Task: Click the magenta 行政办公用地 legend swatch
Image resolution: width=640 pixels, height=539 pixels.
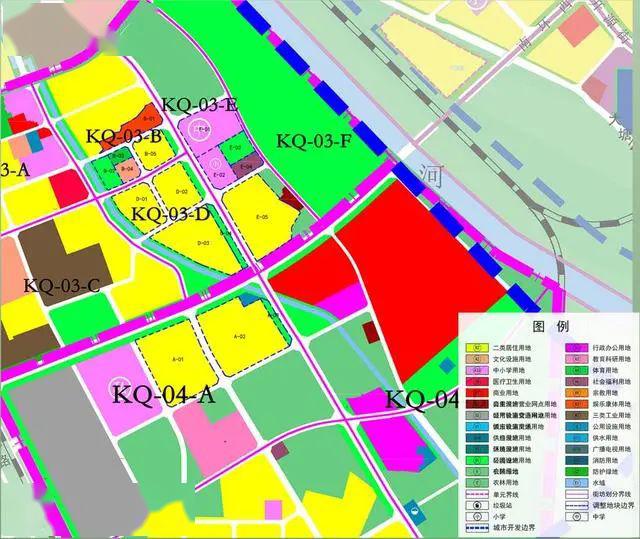Action: (576, 348)
